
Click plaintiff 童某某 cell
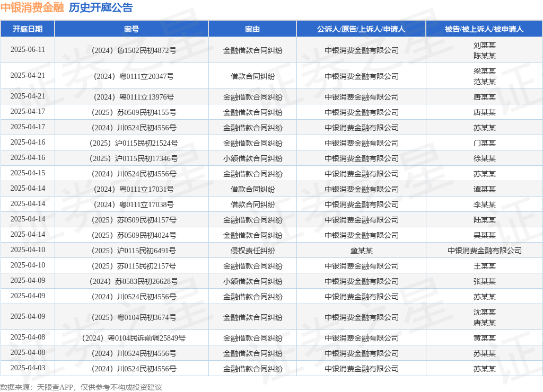pos(361,251)
